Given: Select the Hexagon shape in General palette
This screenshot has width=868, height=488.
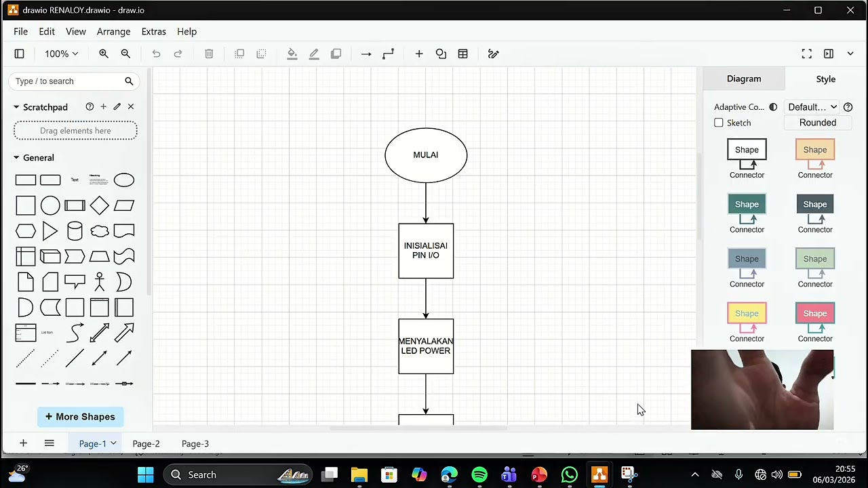Looking at the screenshot, I should (x=26, y=231).
